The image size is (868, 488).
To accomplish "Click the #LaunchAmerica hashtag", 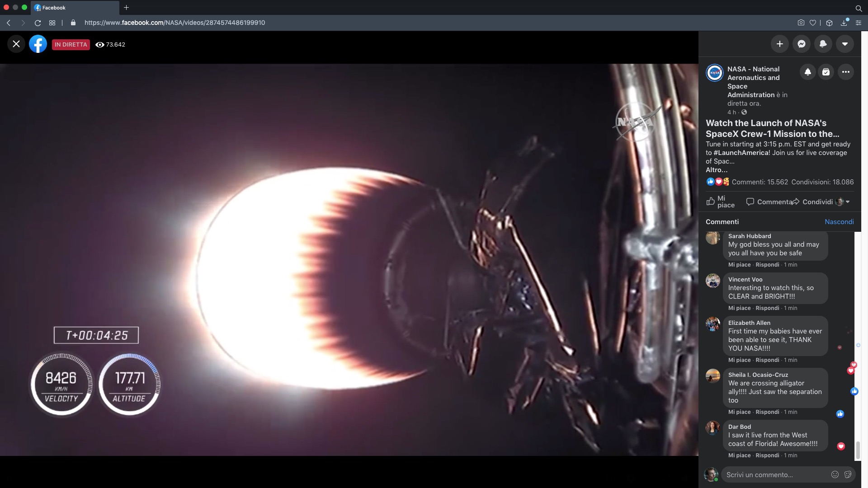I will click(741, 153).
